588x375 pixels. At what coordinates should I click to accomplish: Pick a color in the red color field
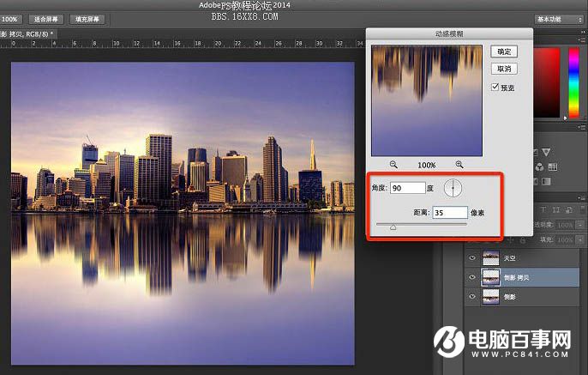[x=546, y=82]
